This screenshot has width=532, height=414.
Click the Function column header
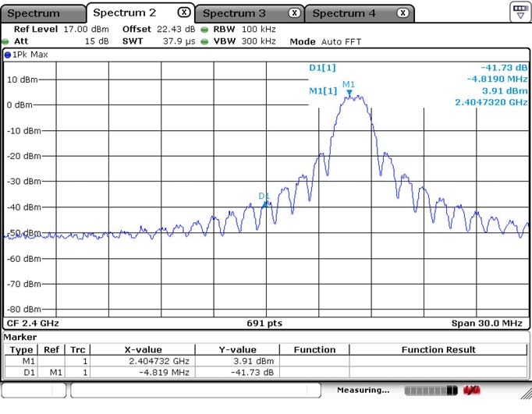[314, 349]
